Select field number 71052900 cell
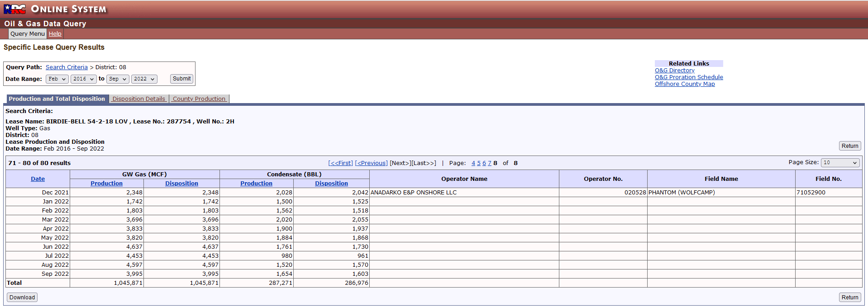Viewport: 868px width, 307px height. 829,193
